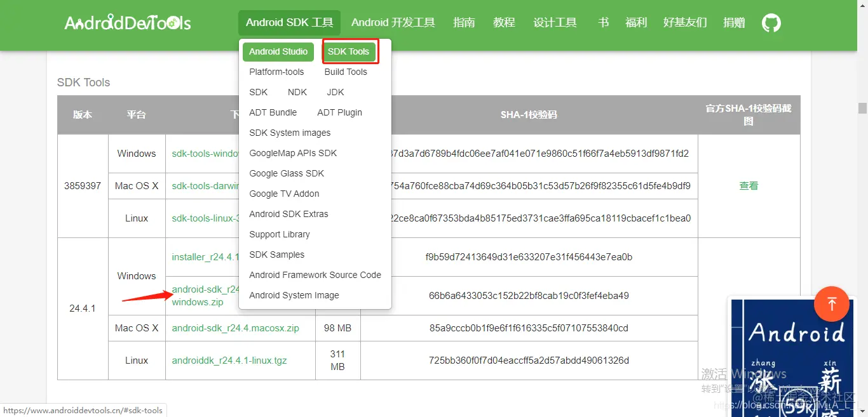Viewport: 868px width, 417px height.
Task: Open the 好基友们 menu item
Action: (x=685, y=23)
